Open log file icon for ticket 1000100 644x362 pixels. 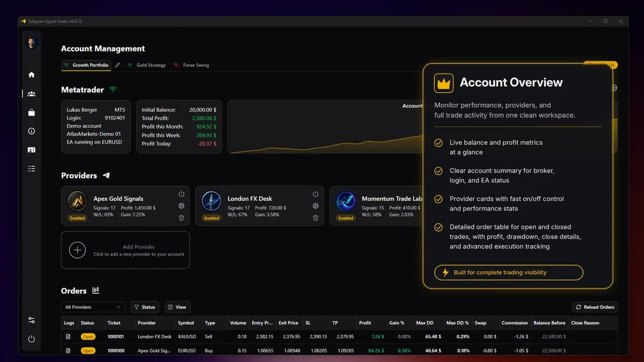[x=68, y=351]
